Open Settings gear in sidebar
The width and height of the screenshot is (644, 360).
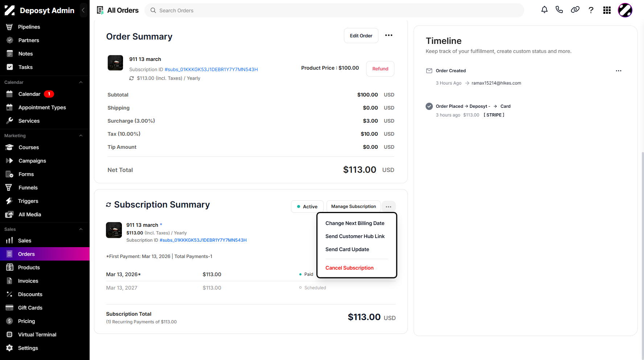tap(28, 348)
